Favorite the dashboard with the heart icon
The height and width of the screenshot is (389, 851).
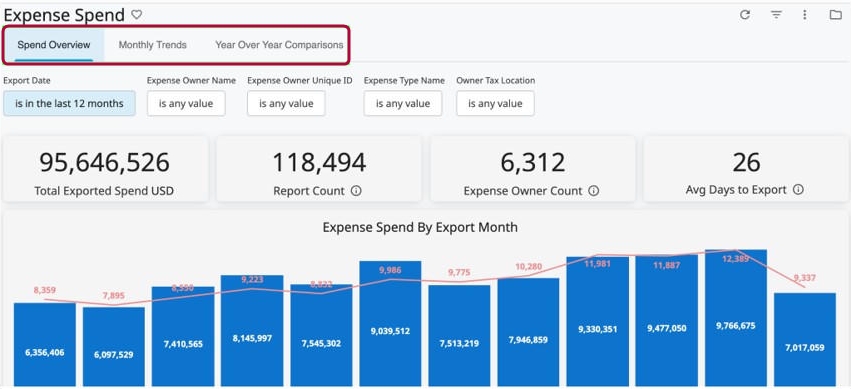point(137,15)
